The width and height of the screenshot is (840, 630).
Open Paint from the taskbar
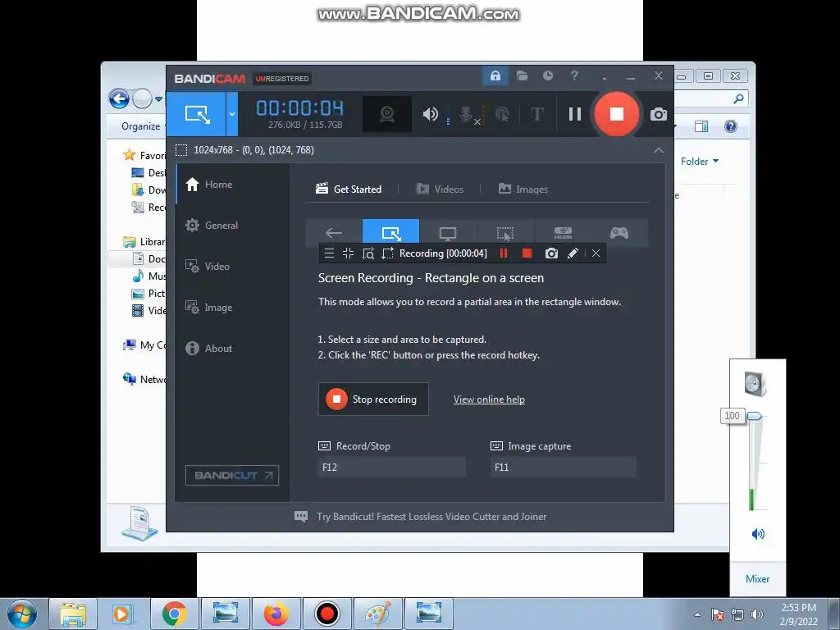pyautogui.click(x=377, y=614)
